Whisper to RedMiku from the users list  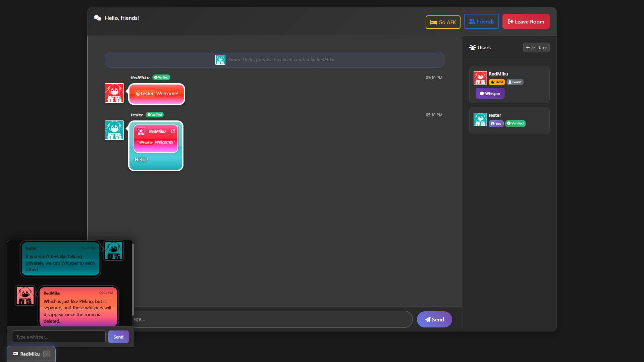tap(490, 94)
